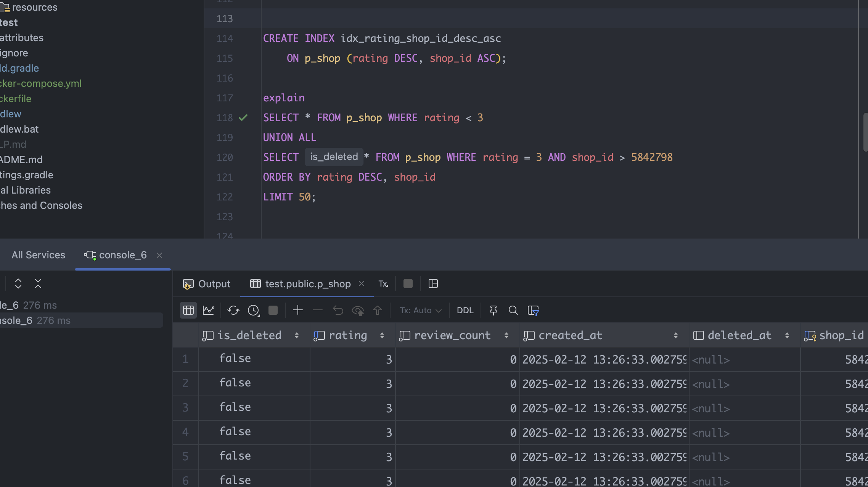The image size is (868, 487).
Task: Open docker-compose.yml file in project tree
Action: pyautogui.click(x=41, y=83)
